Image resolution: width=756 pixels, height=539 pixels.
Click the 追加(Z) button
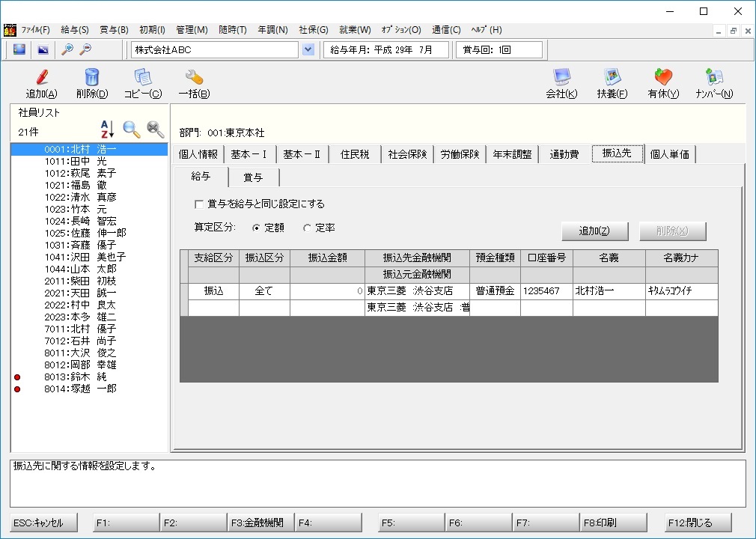coord(594,231)
